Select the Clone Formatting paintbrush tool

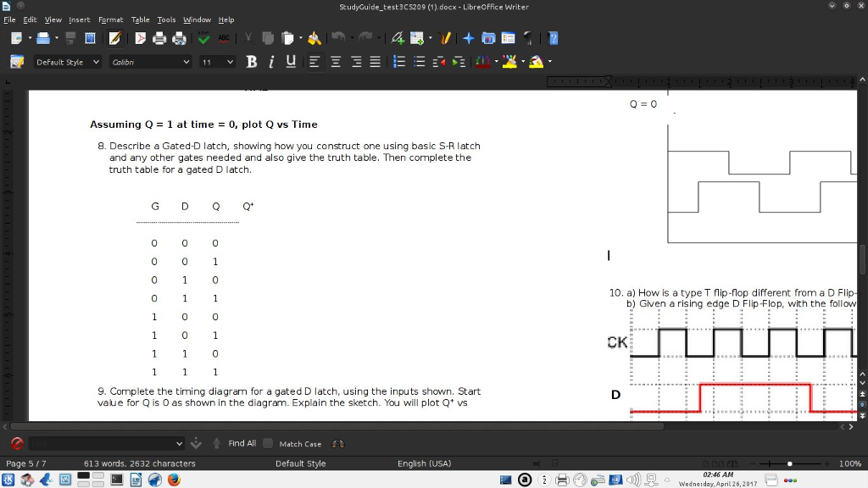tap(314, 37)
